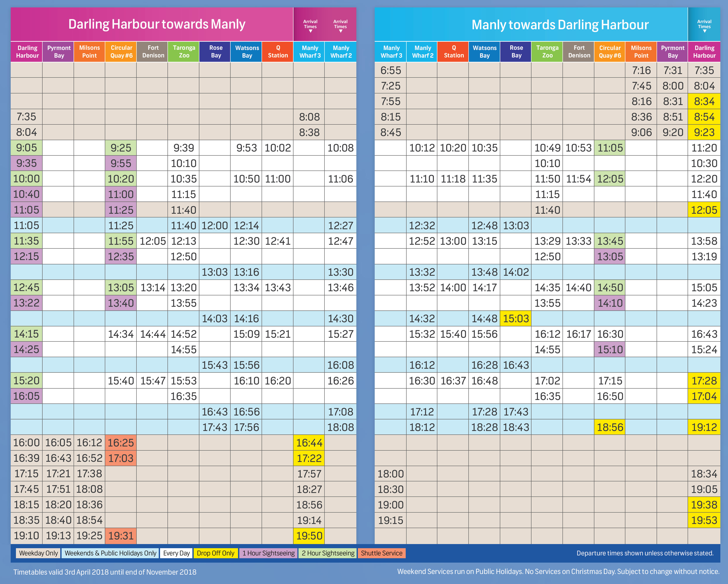Click the 15:43 Rose Bay time

pos(215,365)
